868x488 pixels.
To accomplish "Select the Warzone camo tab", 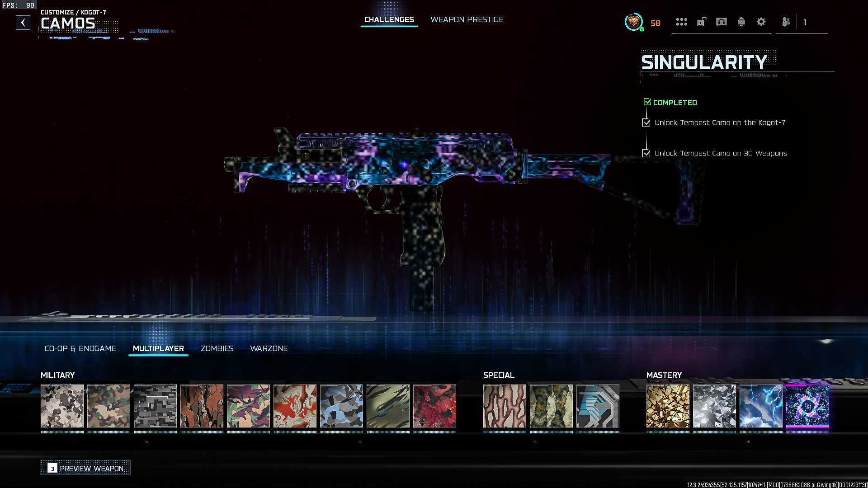I will tap(269, 348).
